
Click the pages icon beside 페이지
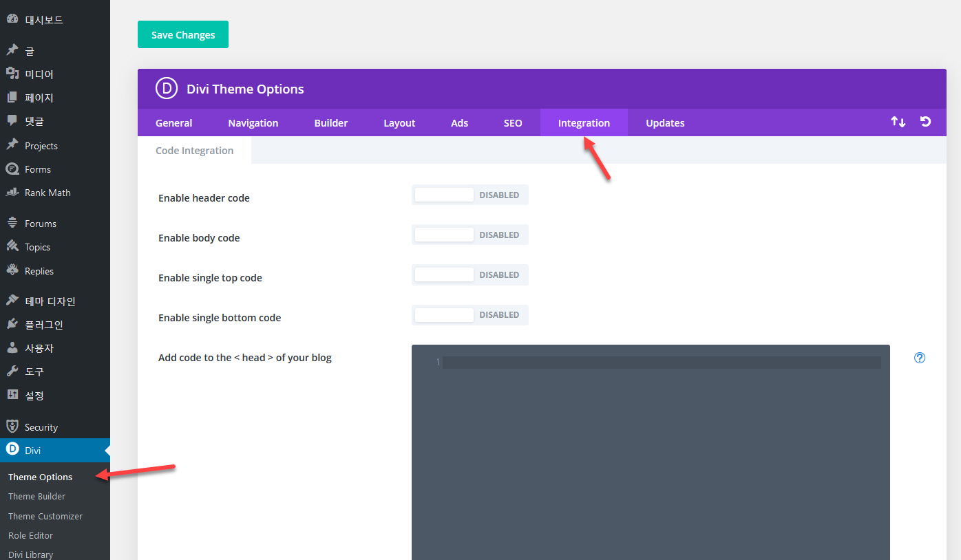point(12,97)
